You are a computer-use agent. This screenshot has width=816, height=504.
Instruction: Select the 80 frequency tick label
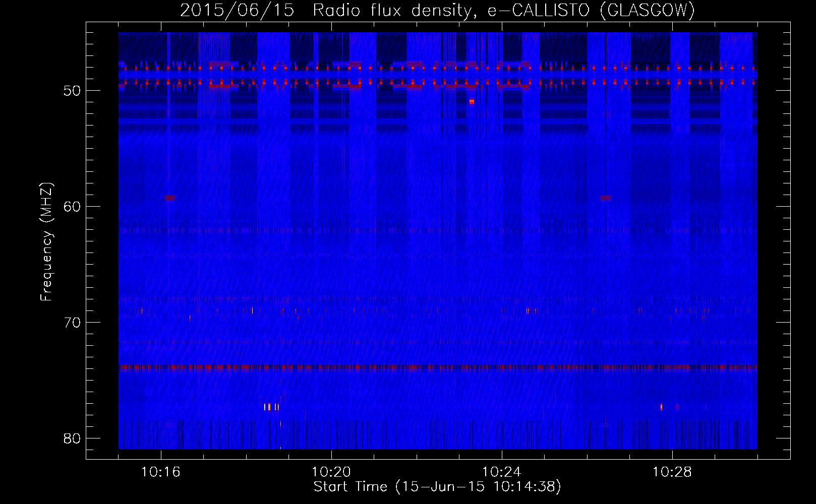[x=72, y=438]
